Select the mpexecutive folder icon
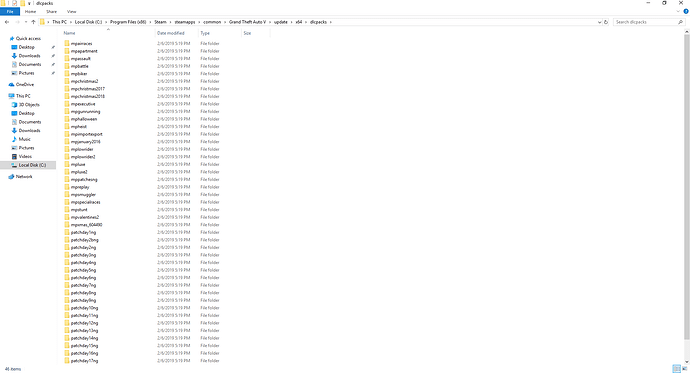Screen dimensions: 690x373 67,104
